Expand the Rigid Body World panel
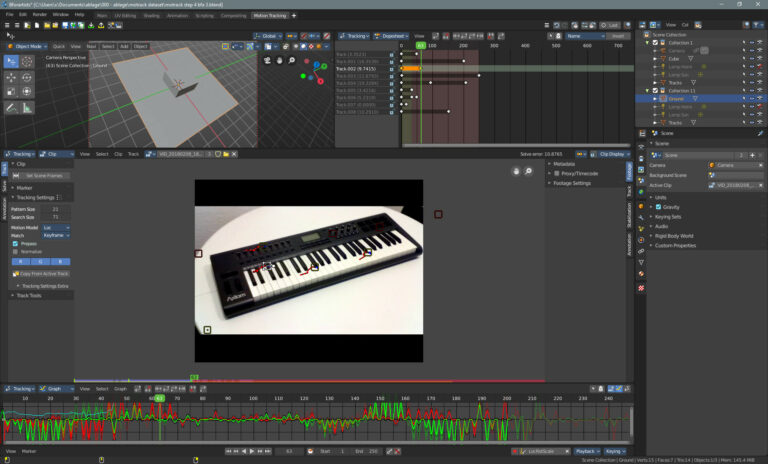Image resolution: width=768 pixels, height=464 pixels. click(x=676, y=236)
